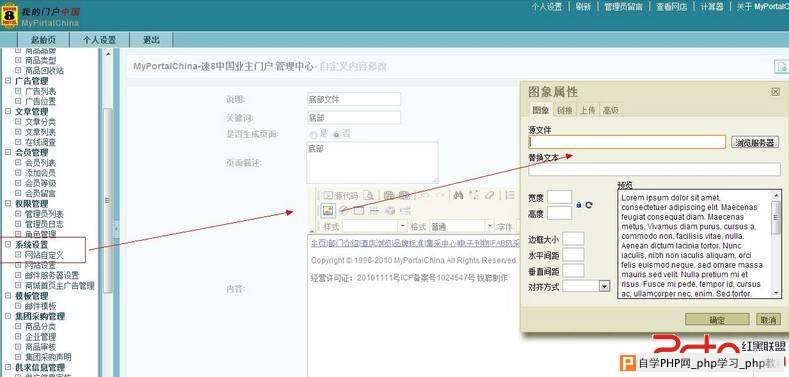Viewport: 789px width, 377px height.
Task: Click the select all icon beside the binoculars
Action: 474,195
